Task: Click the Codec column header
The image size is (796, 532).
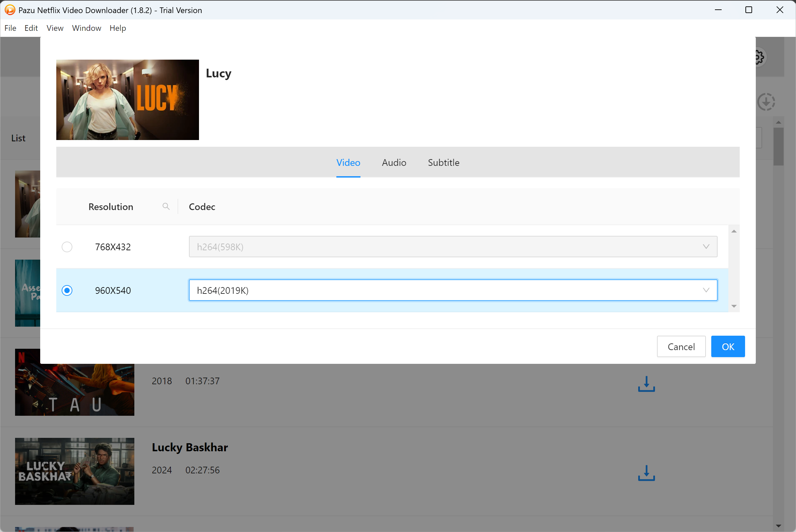Action: pos(202,207)
